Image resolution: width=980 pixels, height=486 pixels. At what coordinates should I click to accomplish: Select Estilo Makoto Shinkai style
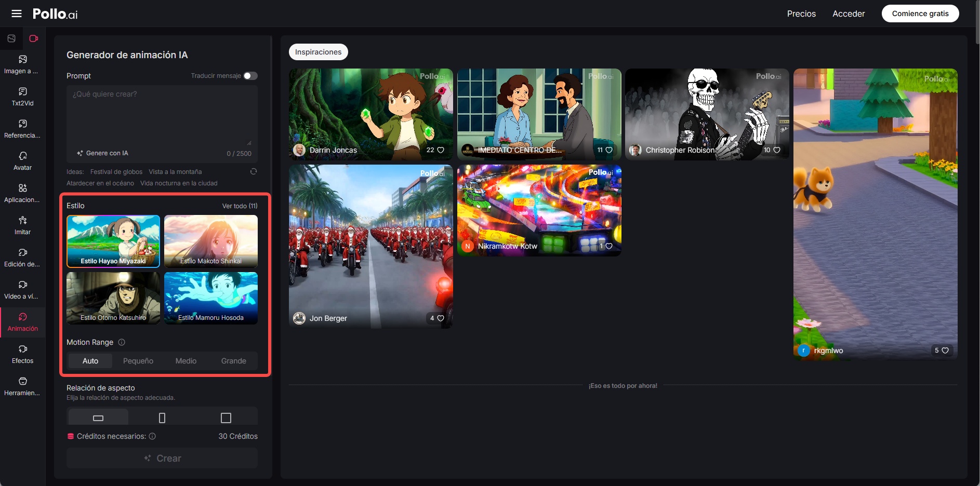coord(211,241)
